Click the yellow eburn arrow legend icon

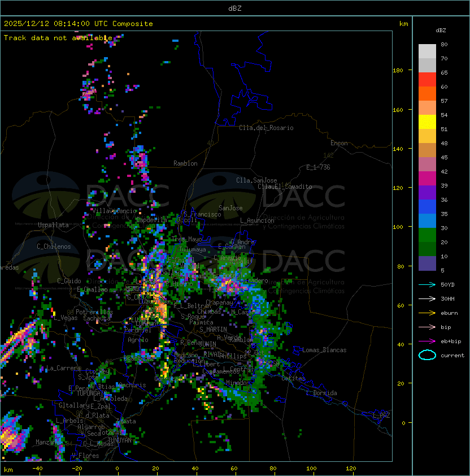427,313
